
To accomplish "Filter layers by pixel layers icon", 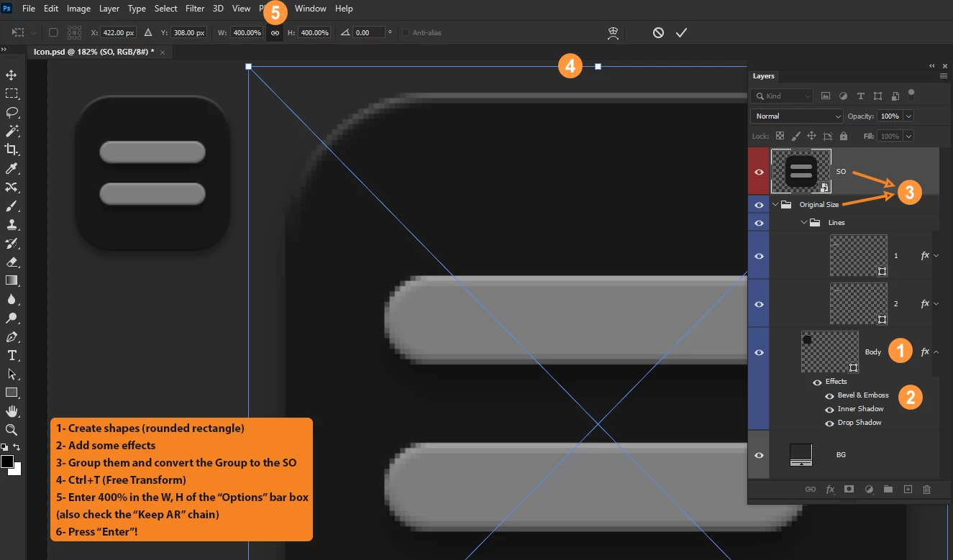I will click(826, 96).
